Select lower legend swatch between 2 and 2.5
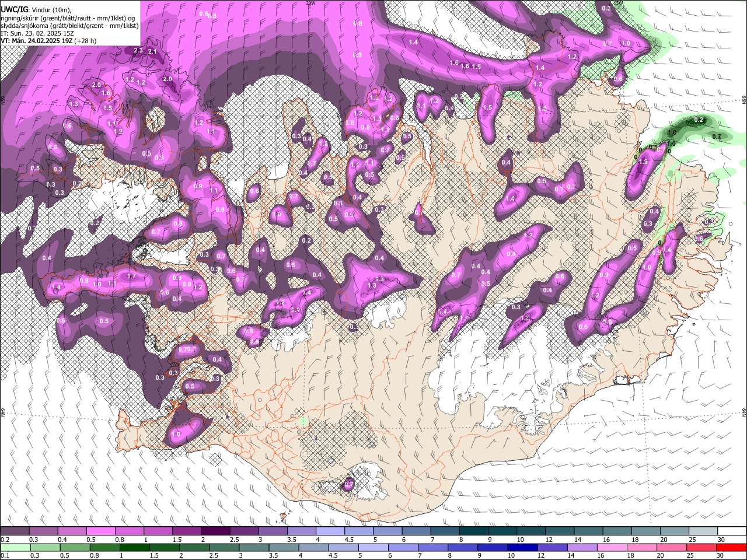This screenshot has width=747, height=560. click(194, 548)
